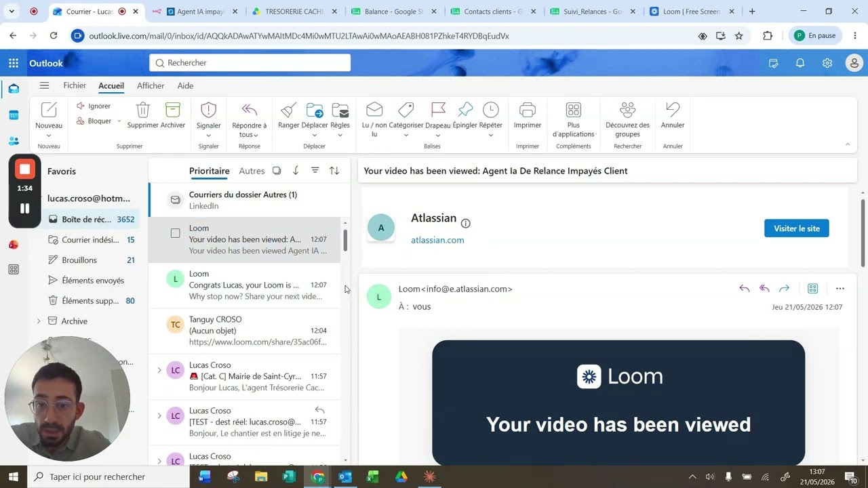Viewport: 868px width, 488px height.
Task: Toggle the select-all messages checkbox icon
Action: click(x=277, y=171)
